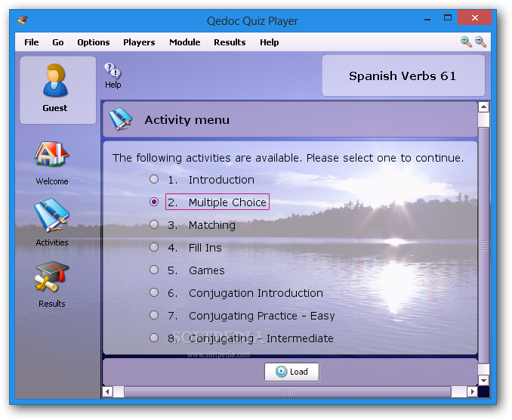Screen dimensions: 512x420
Task: Close the Qedoc Quiz Player window
Action: pos(474,17)
